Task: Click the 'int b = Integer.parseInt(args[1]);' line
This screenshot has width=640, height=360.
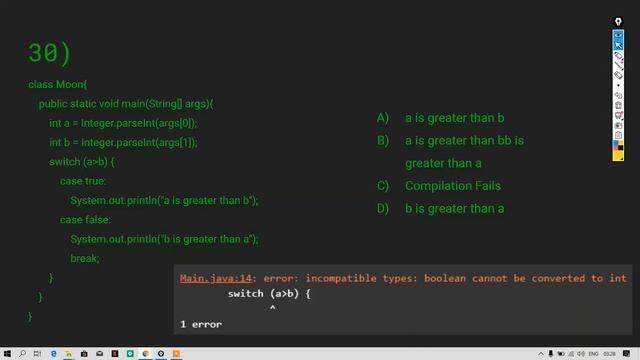Action: [123, 142]
